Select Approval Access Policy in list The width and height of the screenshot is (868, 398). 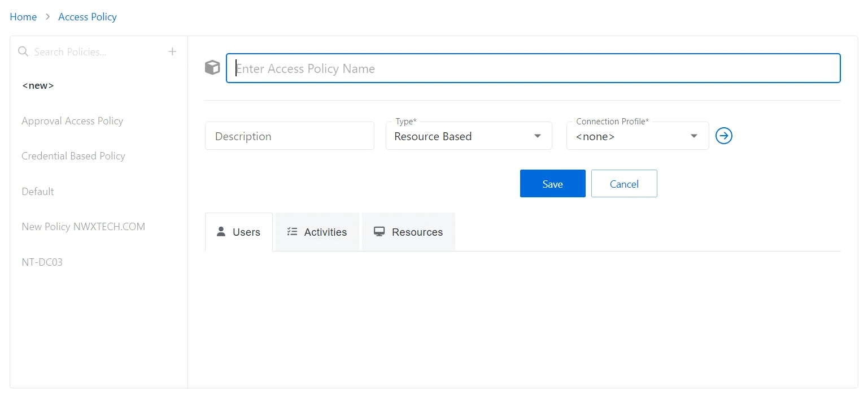click(72, 121)
